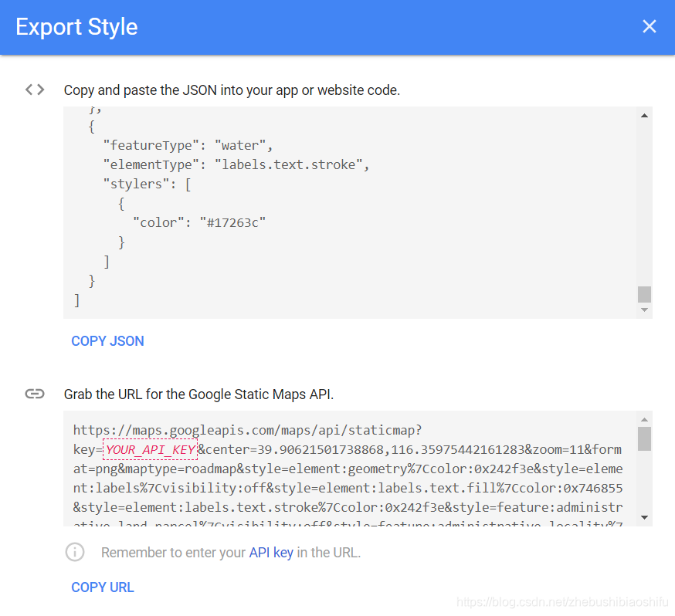Click the URL box scrollbar thumb

pos(644,438)
